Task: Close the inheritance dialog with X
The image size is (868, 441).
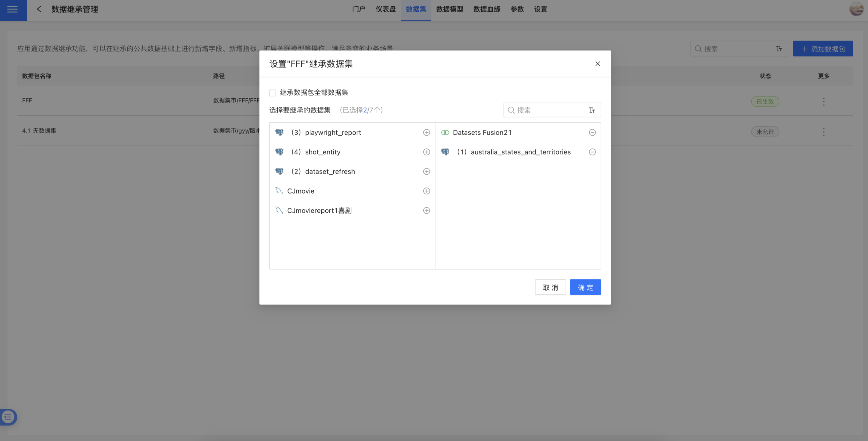Action: point(597,64)
